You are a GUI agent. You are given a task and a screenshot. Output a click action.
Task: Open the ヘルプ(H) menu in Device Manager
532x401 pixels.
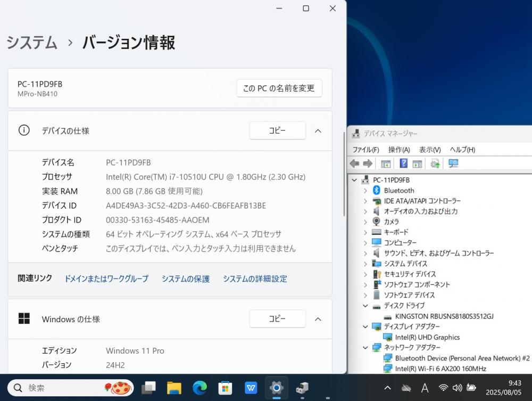point(462,150)
